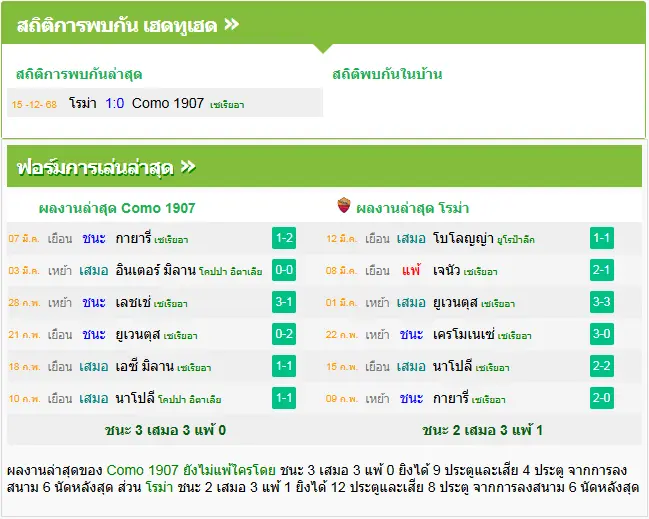Click the date 15-12-68 in head-to-head row
The width and height of the screenshot is (649, 519).
pyautogui.click(x=34, y=104)
